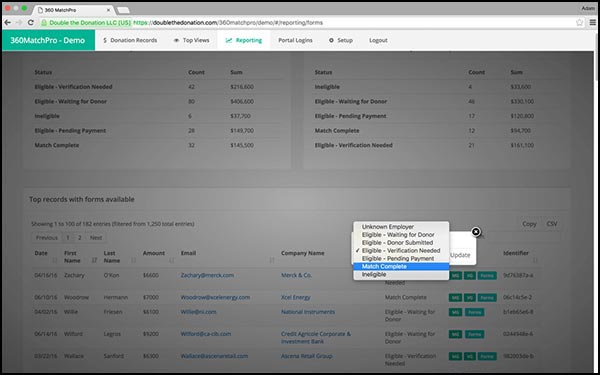This screenshot has width=600, height=375.
Task: Select highlighted Match Complete option
Action: pos(401,266)
